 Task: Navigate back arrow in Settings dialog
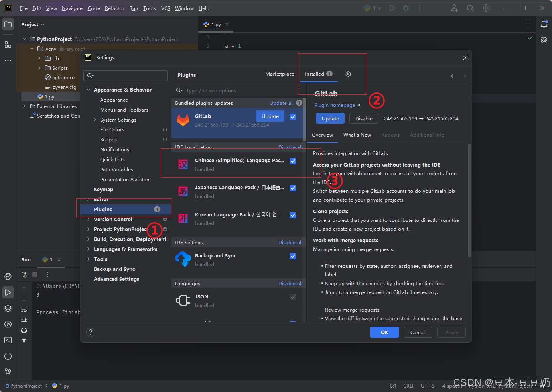coord(453,76)
